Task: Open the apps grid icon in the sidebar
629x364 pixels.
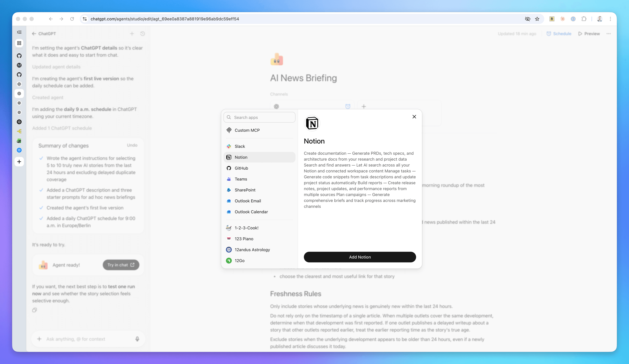Action: click(19, 43)
